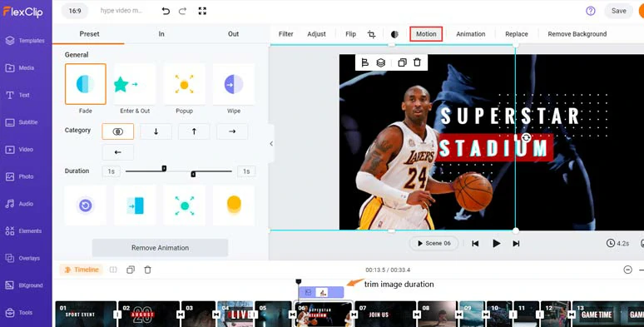
Task: Select the crop tool icon
Action: pos(372,34)
